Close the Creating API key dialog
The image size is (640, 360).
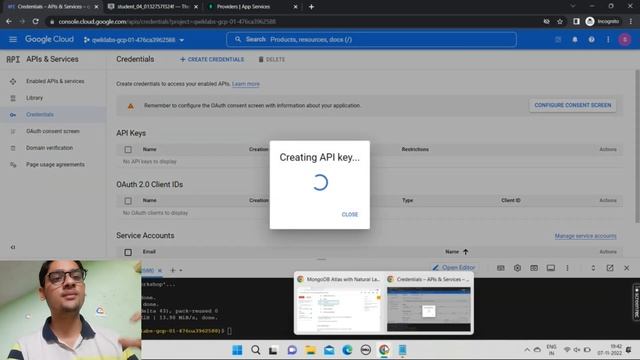(349, 214)
